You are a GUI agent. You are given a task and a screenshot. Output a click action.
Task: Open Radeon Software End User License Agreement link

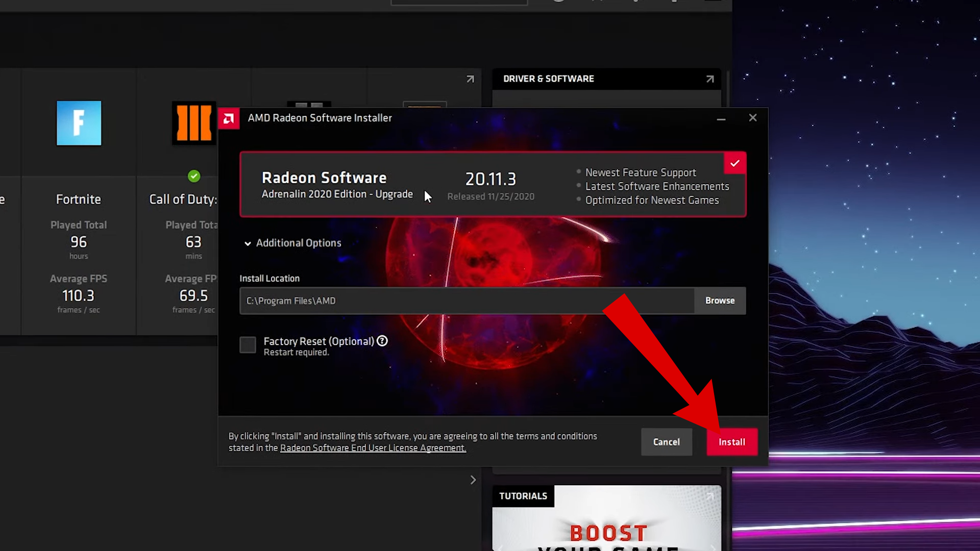[373, 448]
